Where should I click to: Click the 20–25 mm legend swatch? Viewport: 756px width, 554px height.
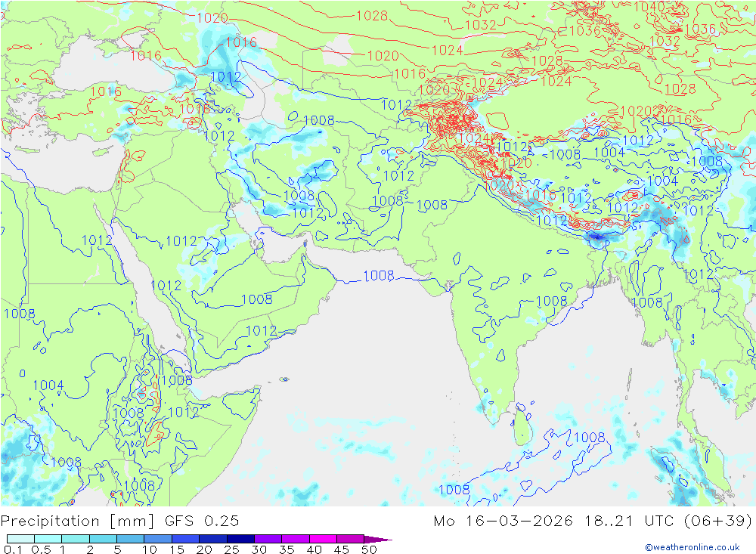point(212,539)
